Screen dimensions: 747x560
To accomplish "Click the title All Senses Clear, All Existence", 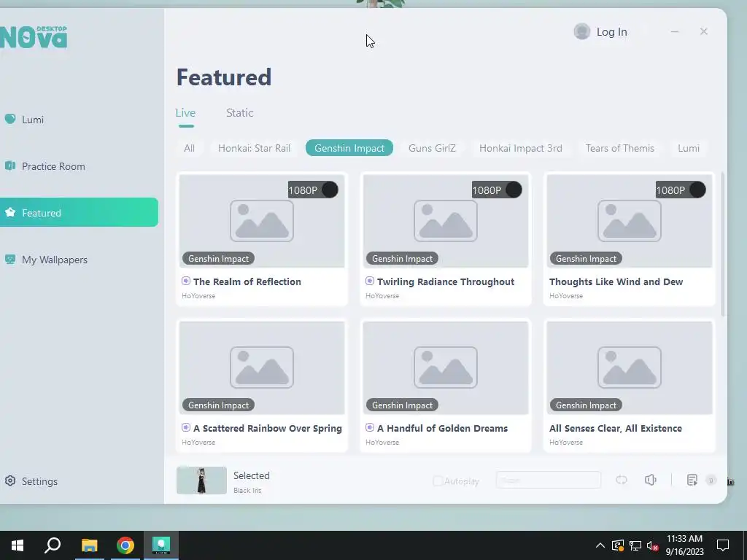I will (x=616, y=428).
